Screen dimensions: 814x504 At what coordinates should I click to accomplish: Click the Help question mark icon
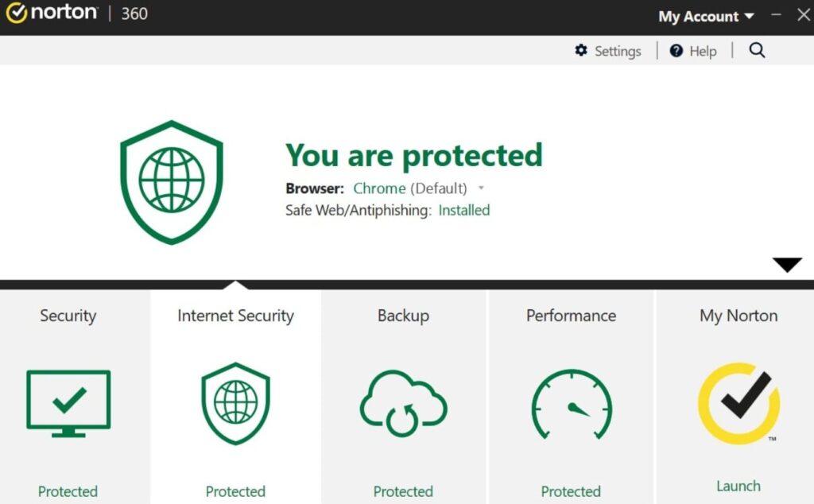pos(676,50)
